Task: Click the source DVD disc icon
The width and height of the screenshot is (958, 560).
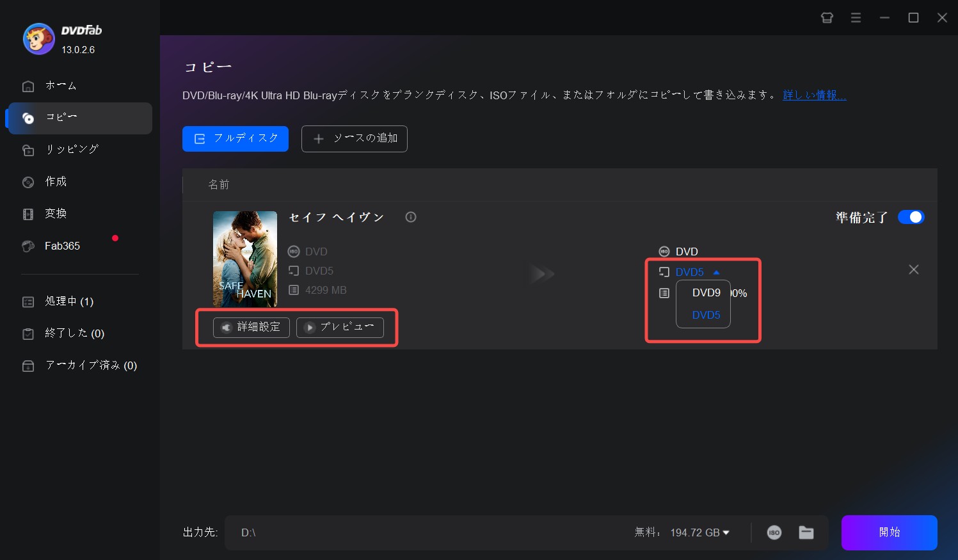Action: tap(294, 252)
